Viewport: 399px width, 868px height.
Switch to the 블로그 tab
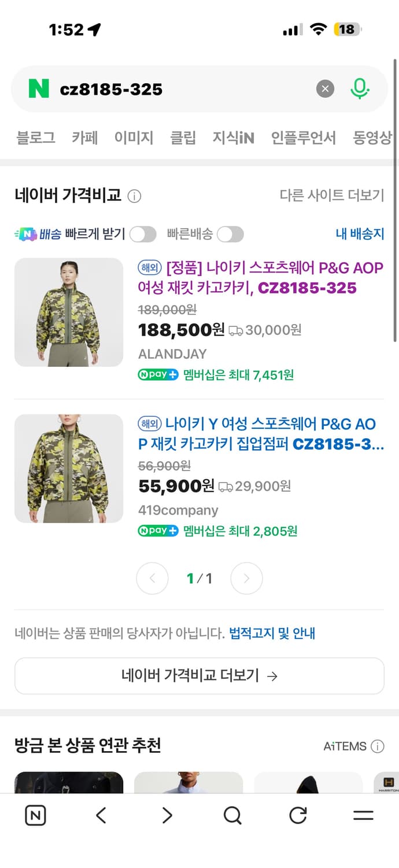(x=36, y=137)
